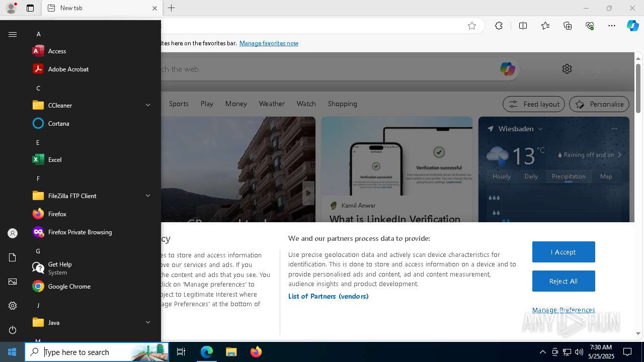Expand the Java folder
The image size is (644, 362).
(93, 323)
